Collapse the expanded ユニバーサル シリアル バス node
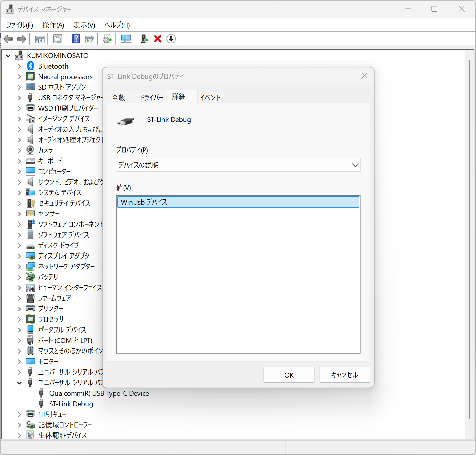This screenshot has width=476, height=455. point(19,383)
